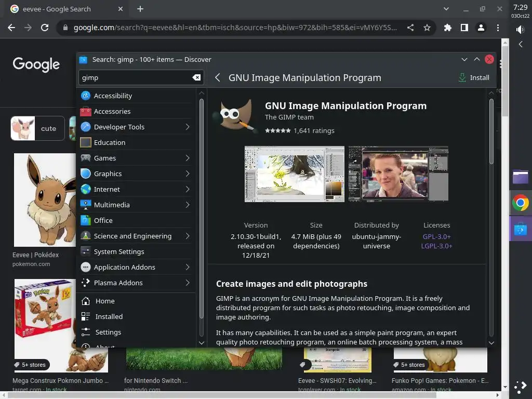Open Chrome three-dot menu
The width and height of the screenshot is (532, 399).
pyautogui.click(x=498, y=28)
